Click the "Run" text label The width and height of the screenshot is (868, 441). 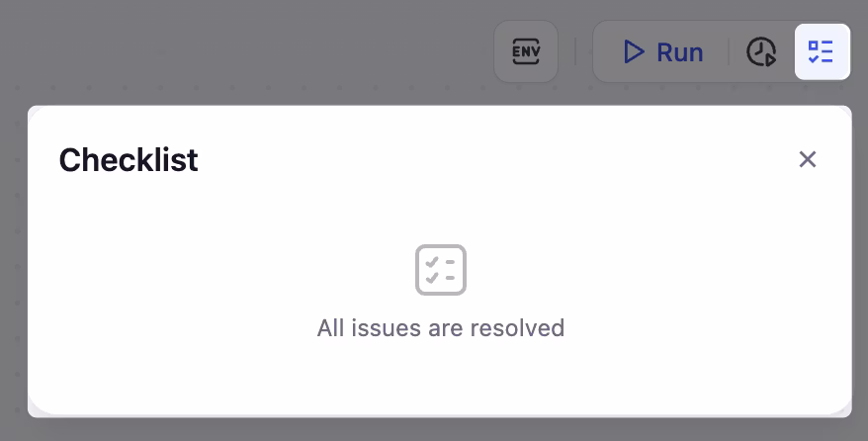pyautogui.click(x=680, y=52)
